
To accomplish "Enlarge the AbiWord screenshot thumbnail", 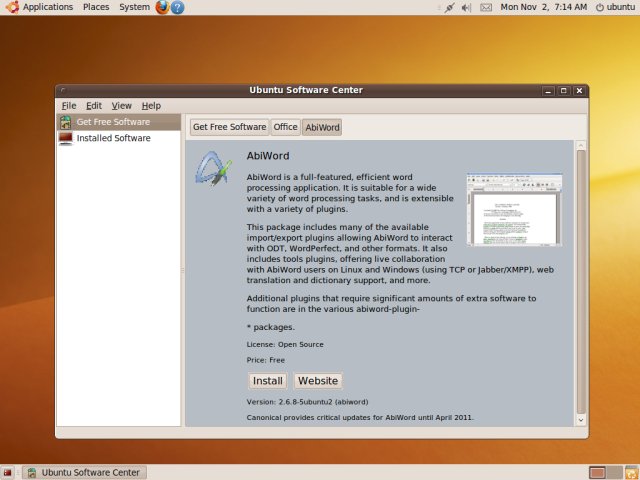I will (x=514, y=210).
